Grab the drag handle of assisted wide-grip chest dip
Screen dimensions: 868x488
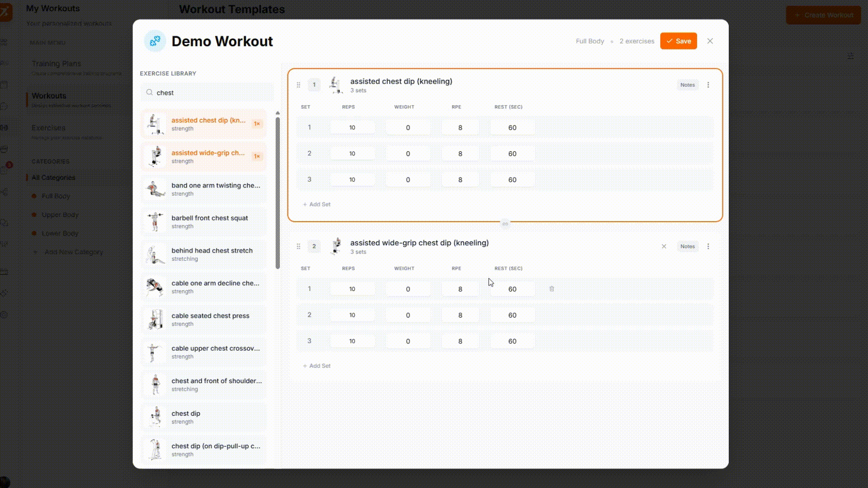pyautogui.click(x=298, y=246)
